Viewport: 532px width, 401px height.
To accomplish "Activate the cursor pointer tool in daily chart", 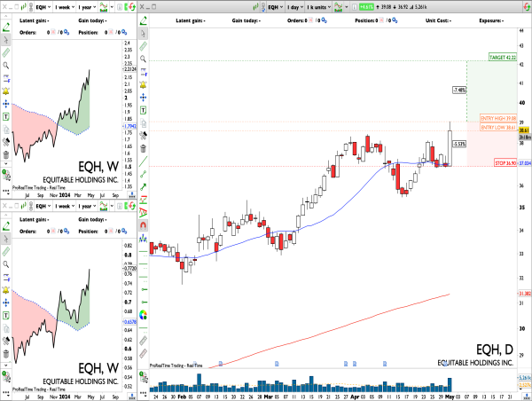I will click(143, 34).
